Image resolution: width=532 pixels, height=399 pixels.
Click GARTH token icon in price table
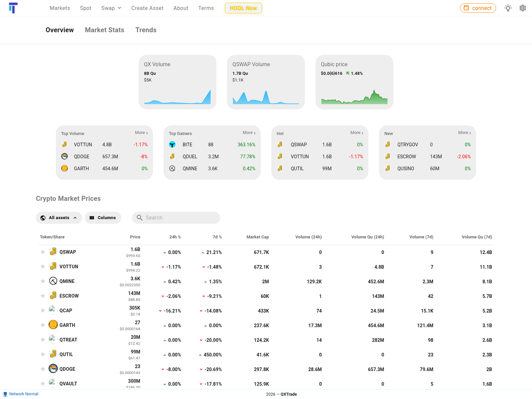(53, 325)
